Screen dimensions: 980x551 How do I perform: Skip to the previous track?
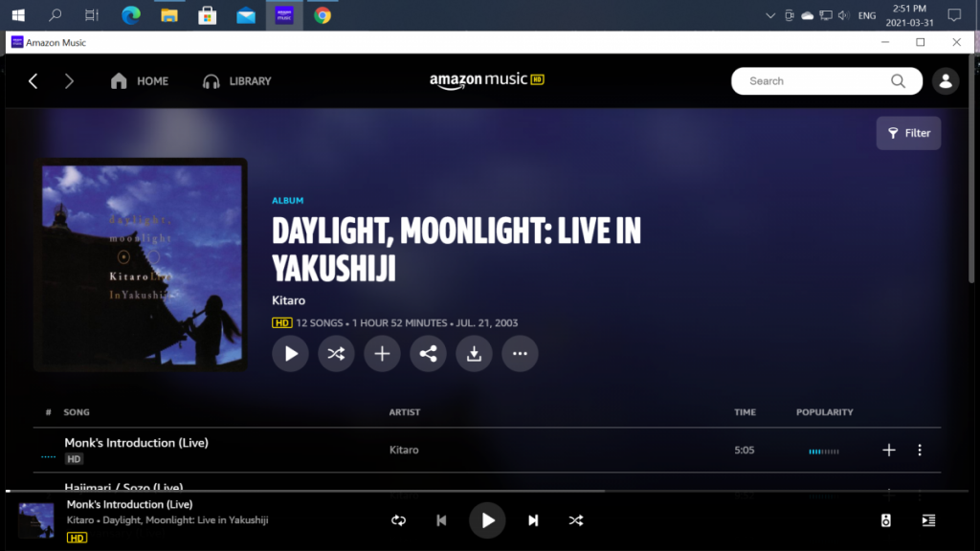(x=441, y=520)
